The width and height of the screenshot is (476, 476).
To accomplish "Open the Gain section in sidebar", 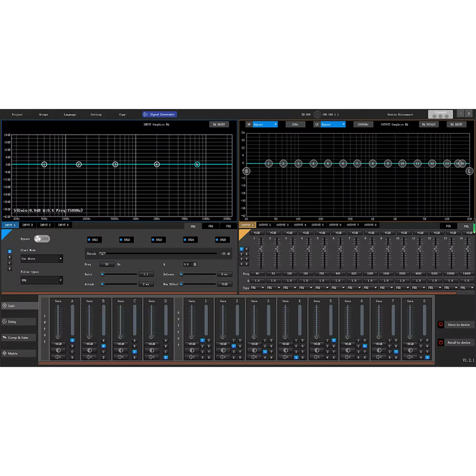I will [x=19, y=306].
